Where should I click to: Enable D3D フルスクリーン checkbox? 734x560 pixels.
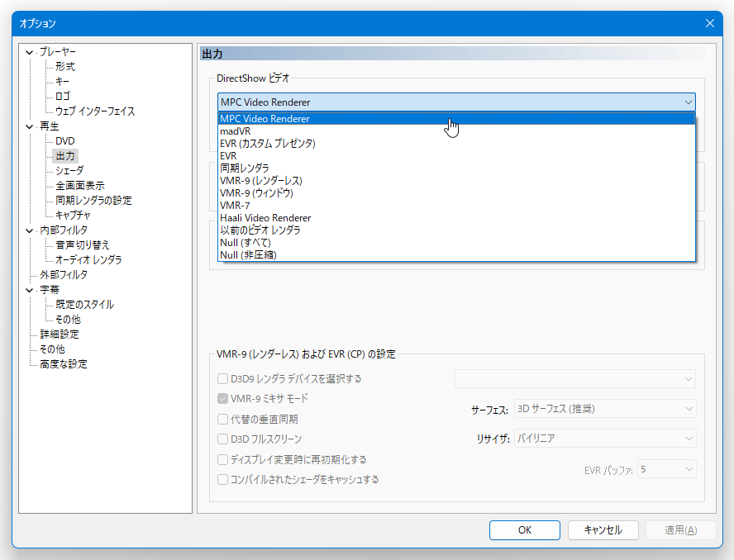point(223,439)
